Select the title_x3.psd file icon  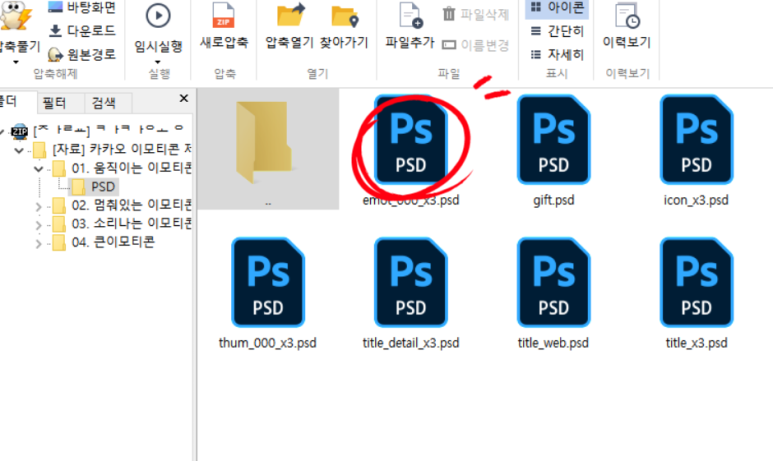696,283
